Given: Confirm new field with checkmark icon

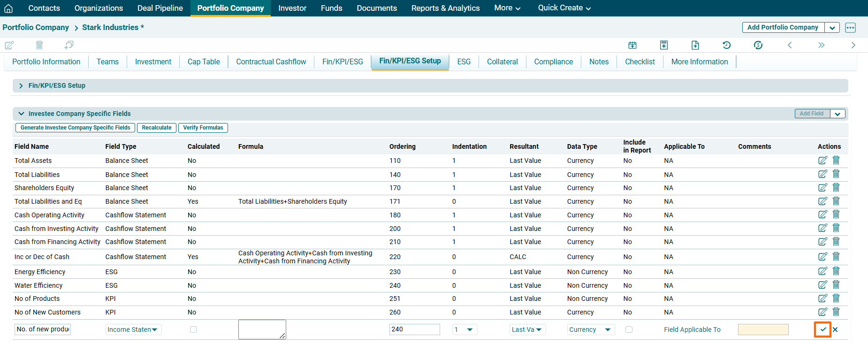Looking at the screenshot, I should click(x=823, y=330).
